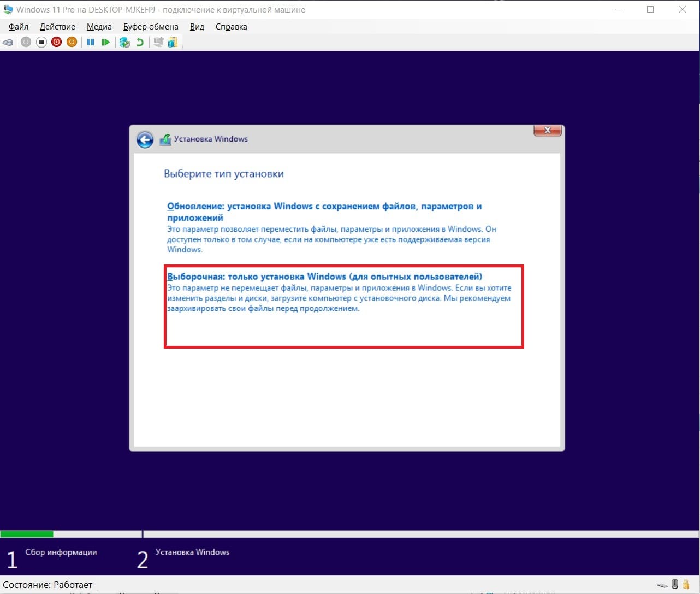Open the Файл menu
The width and height of the screenshot is (700, 594).
[x=19, y=26]
